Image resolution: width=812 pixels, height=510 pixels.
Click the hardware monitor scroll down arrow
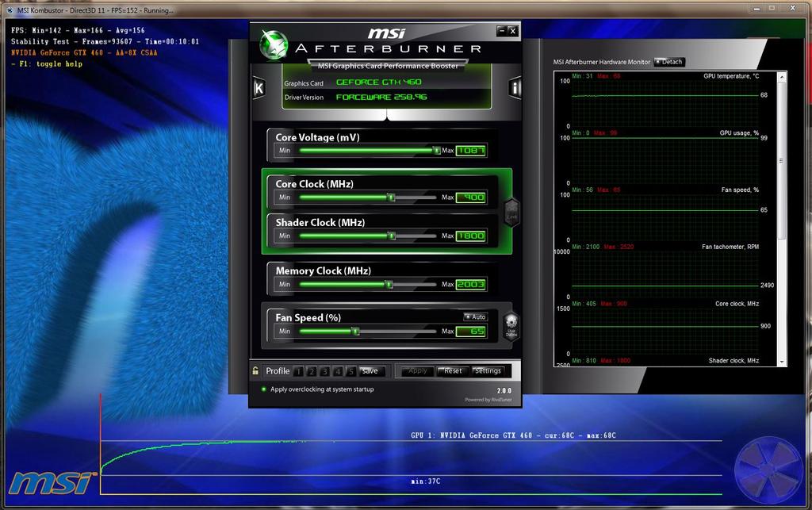click(782, 362)
